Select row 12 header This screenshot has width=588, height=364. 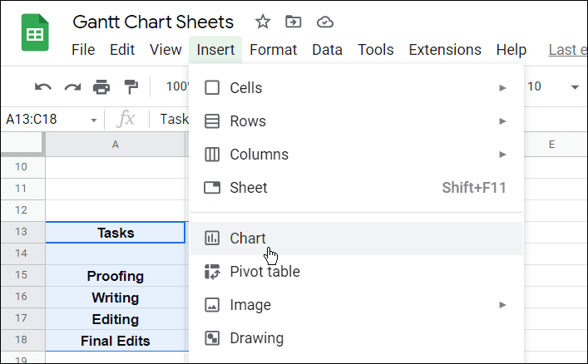pos(22,210)
